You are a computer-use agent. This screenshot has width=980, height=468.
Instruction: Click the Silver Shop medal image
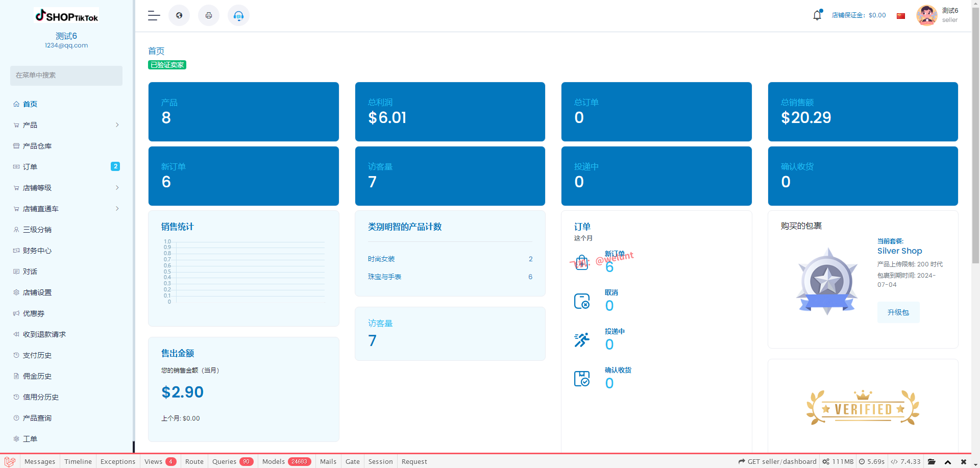(x=827, y=281)
